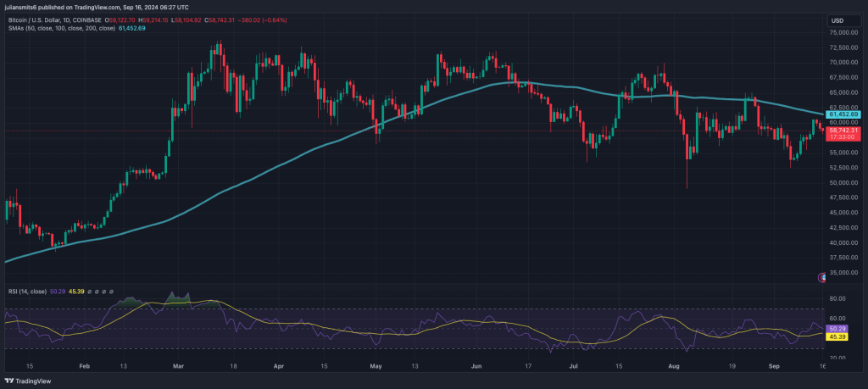Viewport: 868px width, 389px height.
Task: Click 60.00 on the RSI axis
Action: coord(838,319)
